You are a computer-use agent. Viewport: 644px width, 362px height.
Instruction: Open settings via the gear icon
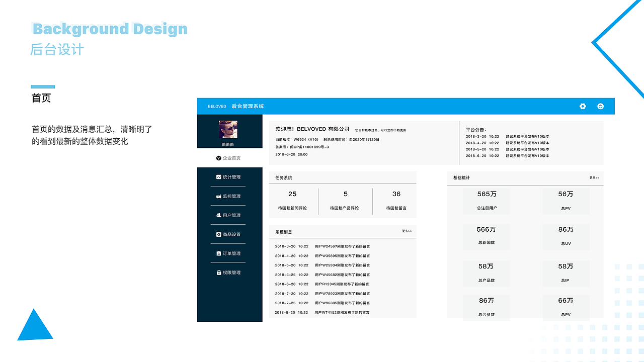583,106
